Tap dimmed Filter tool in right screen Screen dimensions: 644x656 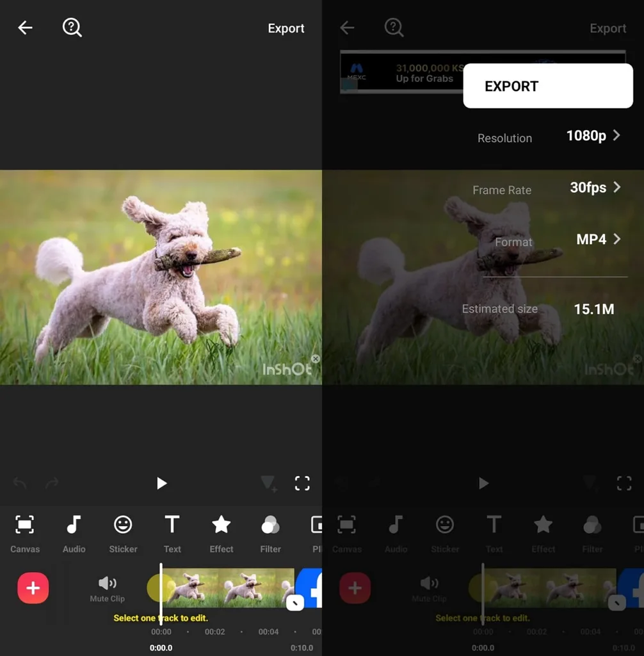[593, 534]
